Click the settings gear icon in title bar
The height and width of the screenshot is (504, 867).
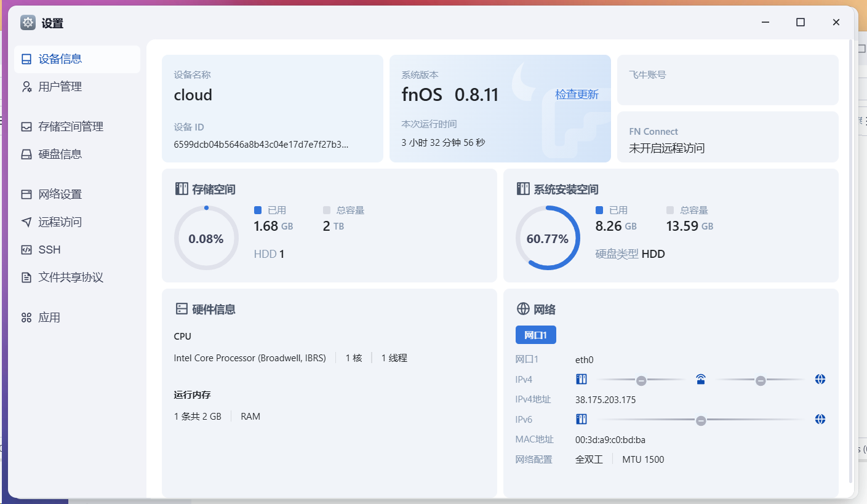pyautogui.click(x=28, y=23)
